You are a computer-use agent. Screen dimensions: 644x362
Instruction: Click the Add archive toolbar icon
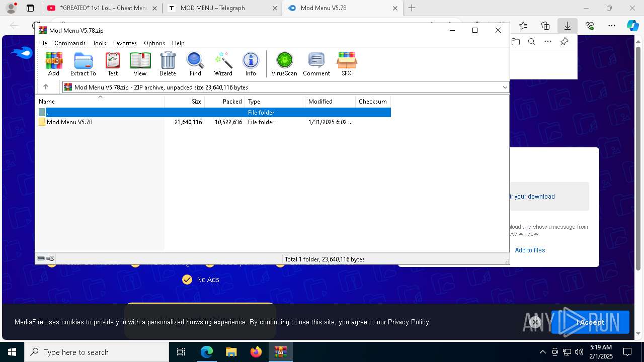pos(54,64)
